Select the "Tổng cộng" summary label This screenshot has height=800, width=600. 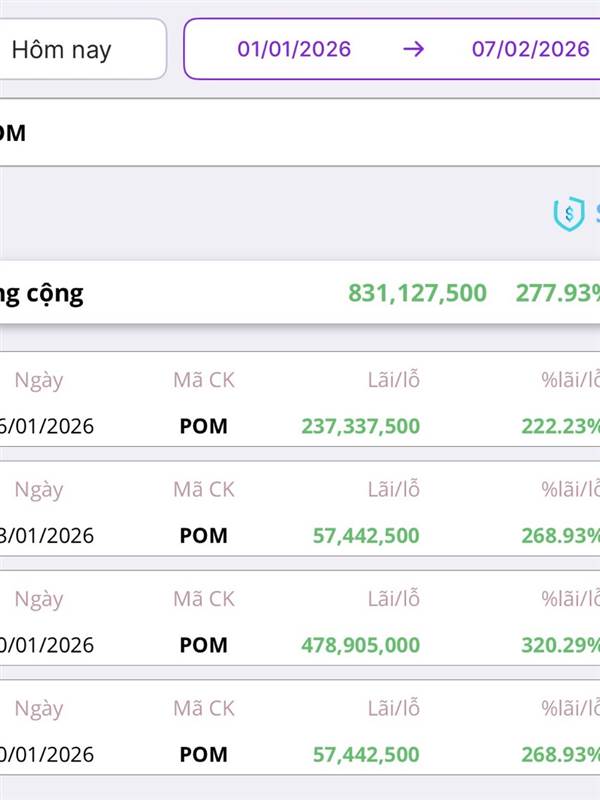tap(42, 293)
